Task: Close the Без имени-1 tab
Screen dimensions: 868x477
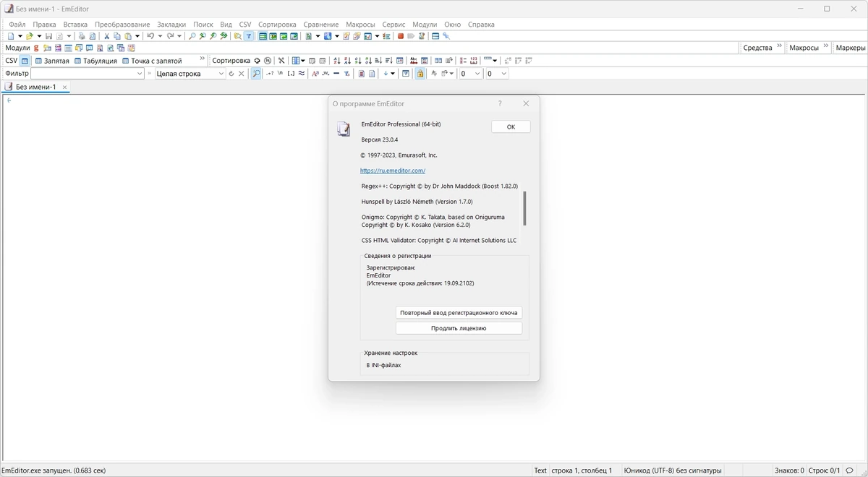Action: point(64,87)
